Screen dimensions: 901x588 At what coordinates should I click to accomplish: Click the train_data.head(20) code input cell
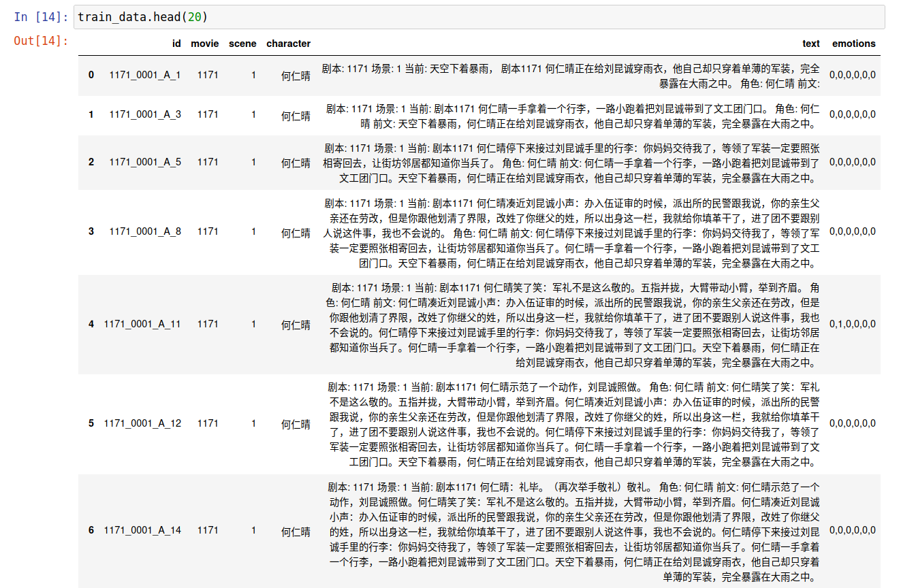tap(479, 17)
